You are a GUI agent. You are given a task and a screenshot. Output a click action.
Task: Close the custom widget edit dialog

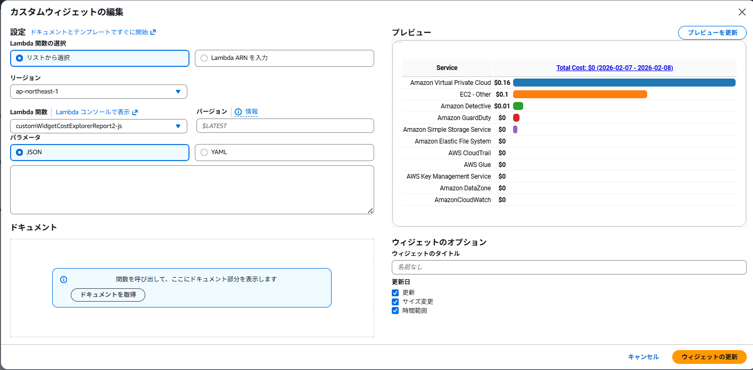[x=742, y=12]
